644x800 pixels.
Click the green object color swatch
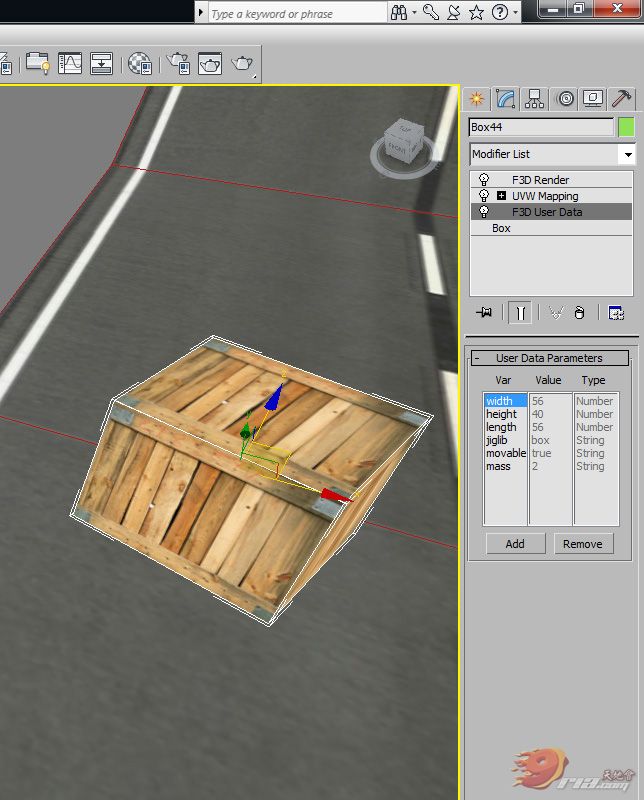click(627, 127)
